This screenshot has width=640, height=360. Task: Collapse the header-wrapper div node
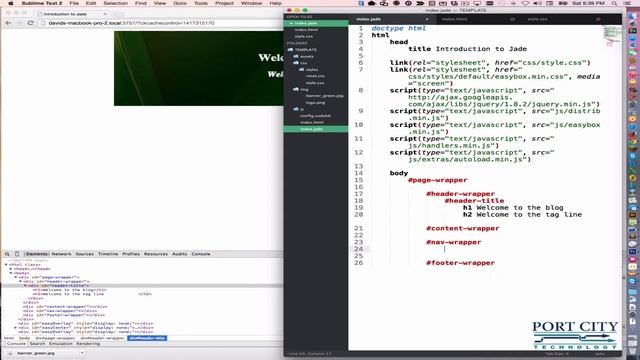pos(21,281)
